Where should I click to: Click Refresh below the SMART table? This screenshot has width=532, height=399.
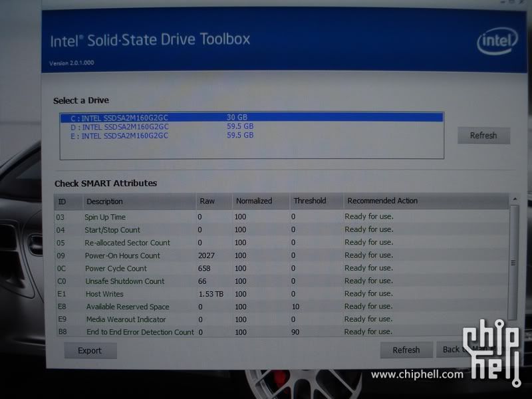406,350
